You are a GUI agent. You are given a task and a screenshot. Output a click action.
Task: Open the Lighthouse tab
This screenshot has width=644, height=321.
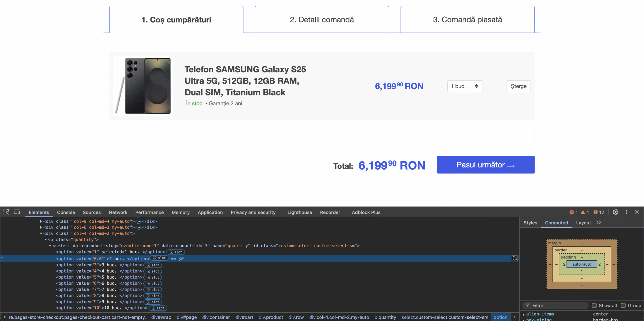[x=300, y=212]
